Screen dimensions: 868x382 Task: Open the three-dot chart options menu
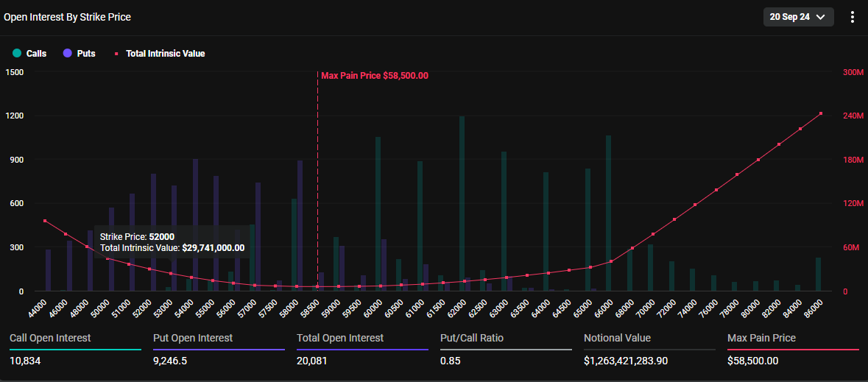(x=852, y=17)
